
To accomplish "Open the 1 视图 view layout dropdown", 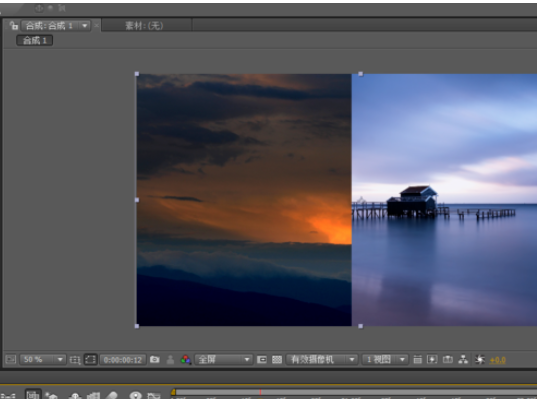I will pyautogui.click(x=384, y=360).
